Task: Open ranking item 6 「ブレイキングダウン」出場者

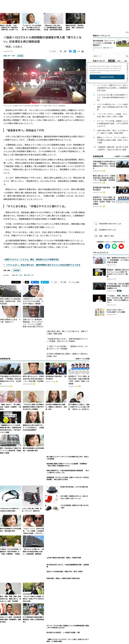Action: [x=112, y=115]
